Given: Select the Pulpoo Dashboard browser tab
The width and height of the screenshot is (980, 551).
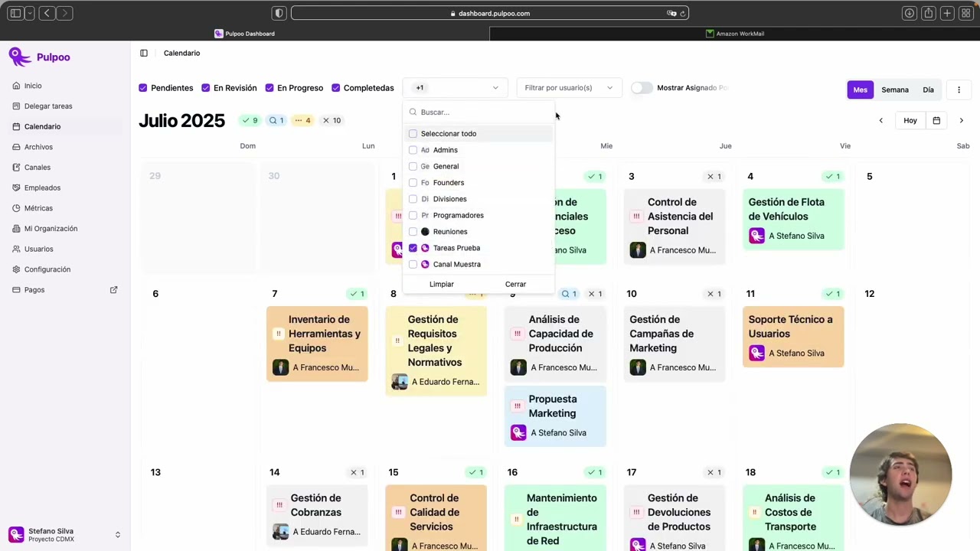Looking at the screenshot, I should click(x=244, y=34).
